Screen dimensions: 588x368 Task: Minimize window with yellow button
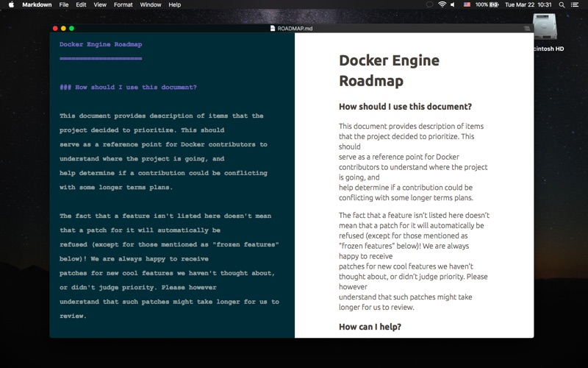(x=63, y=28)
